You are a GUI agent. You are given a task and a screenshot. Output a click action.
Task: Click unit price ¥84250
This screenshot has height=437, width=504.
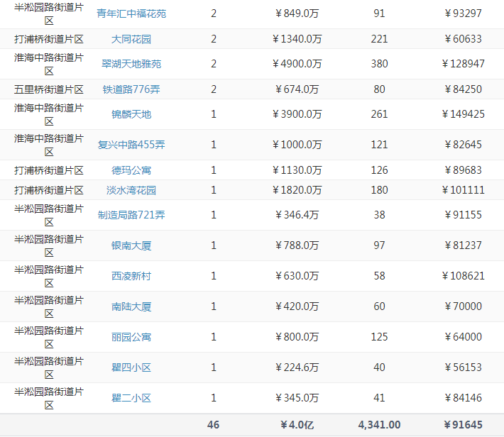463,89
